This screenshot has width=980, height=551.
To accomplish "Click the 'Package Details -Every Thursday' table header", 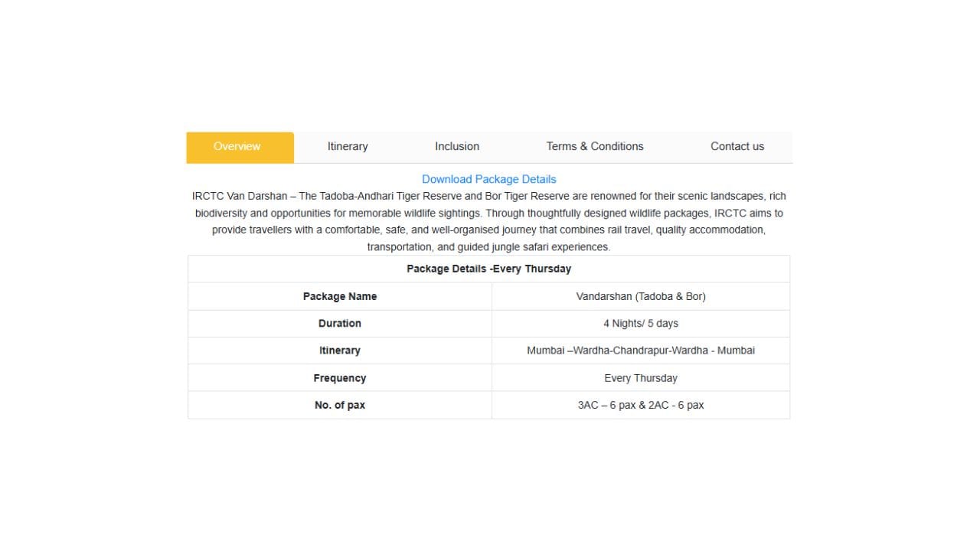I will (x=488, y=269).
